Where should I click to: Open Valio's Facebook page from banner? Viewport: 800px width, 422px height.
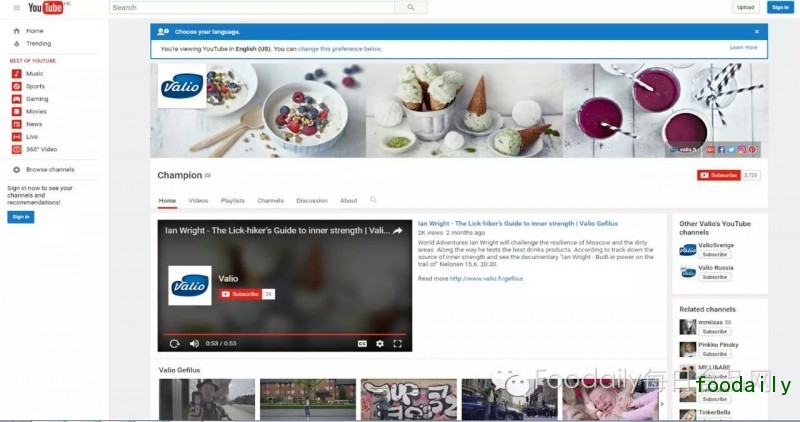pyautogui.click(x=720, y=150)
